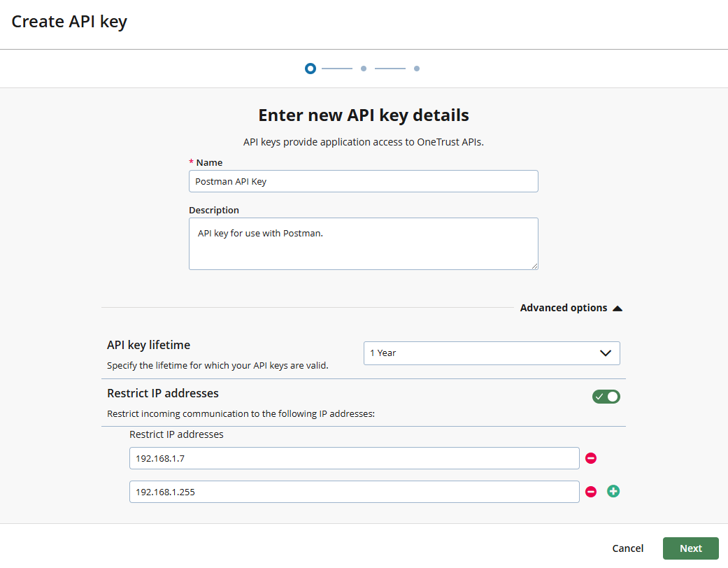Select the second wizard step dot
Image resolution: width=728 pixels, height=568 pixels.
pyautogui.click(x=363, y=69)
